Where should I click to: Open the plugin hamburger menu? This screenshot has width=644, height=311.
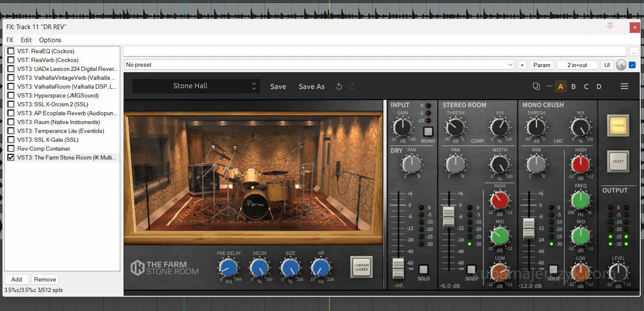click(624, 86)
